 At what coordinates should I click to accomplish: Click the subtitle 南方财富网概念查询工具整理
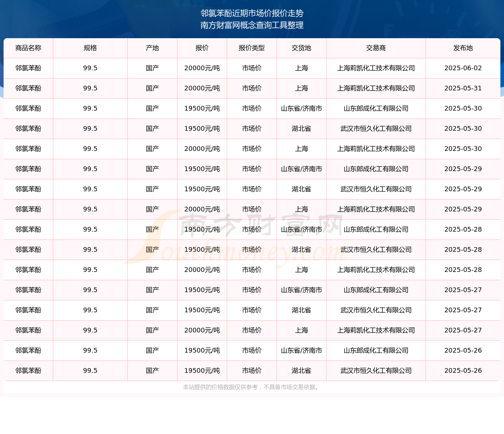point(252,25)
